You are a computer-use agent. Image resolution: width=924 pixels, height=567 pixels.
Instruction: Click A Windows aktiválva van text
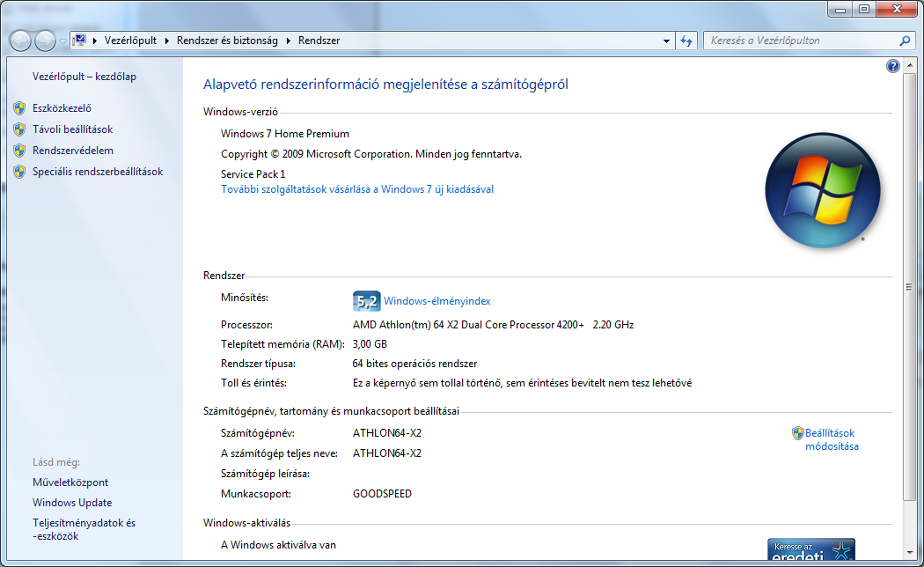click(x=279, y=545)
